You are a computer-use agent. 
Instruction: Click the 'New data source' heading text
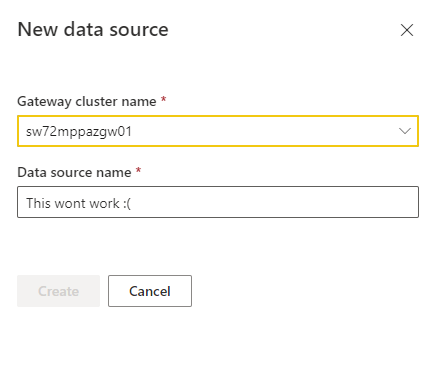coord(93,30)
